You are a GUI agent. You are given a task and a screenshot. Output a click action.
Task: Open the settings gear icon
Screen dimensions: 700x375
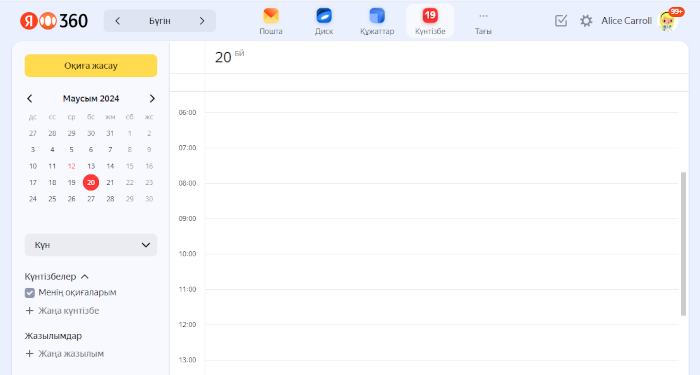tap(586, 21)
